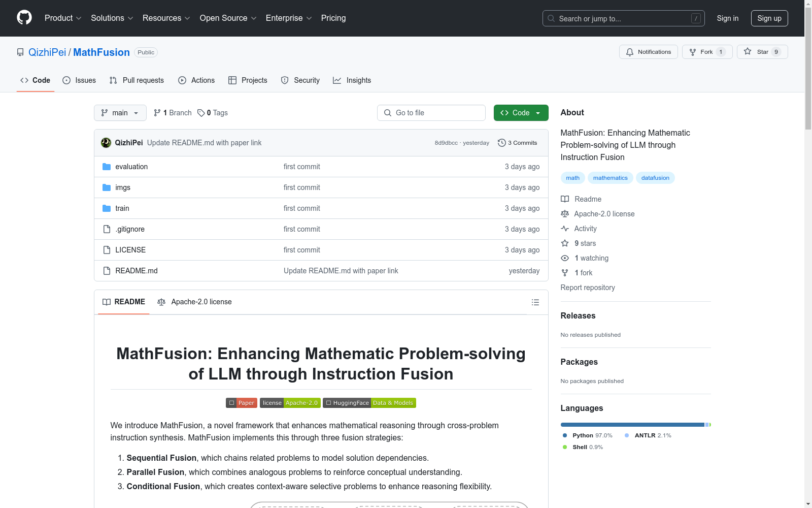Click the Python bar in Languages
Viewport: 812px width, 508px height.
(632, 425)
